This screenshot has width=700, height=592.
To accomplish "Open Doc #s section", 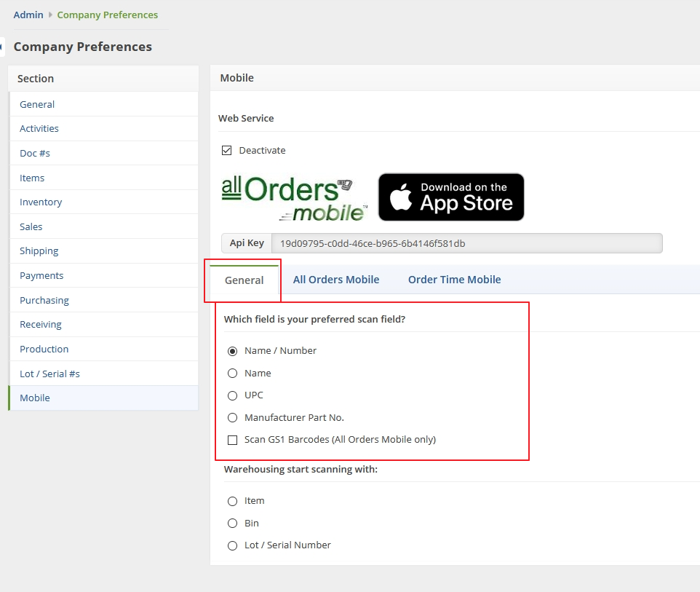I will (x=103, y=153).
